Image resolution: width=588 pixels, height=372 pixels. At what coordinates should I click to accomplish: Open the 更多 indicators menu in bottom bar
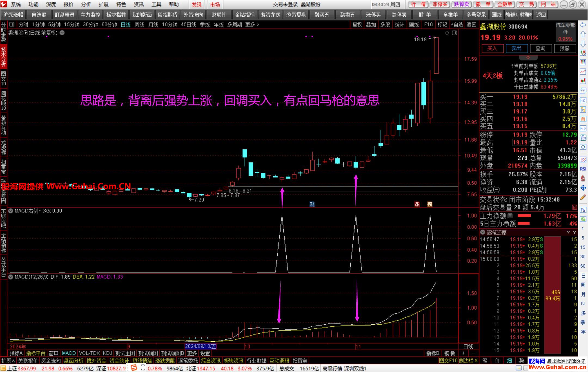pyautogui.click(x=192, y=353)
